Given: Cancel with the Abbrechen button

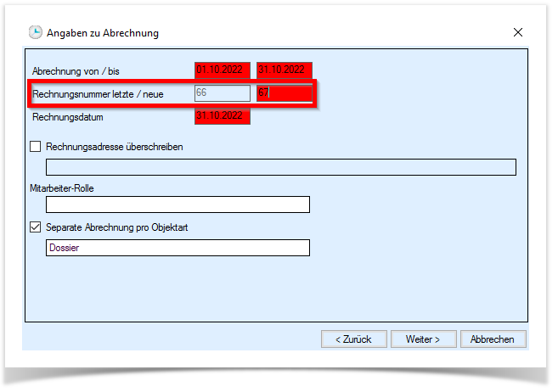Looking at the screenshot, I should [x=493, y=339].
